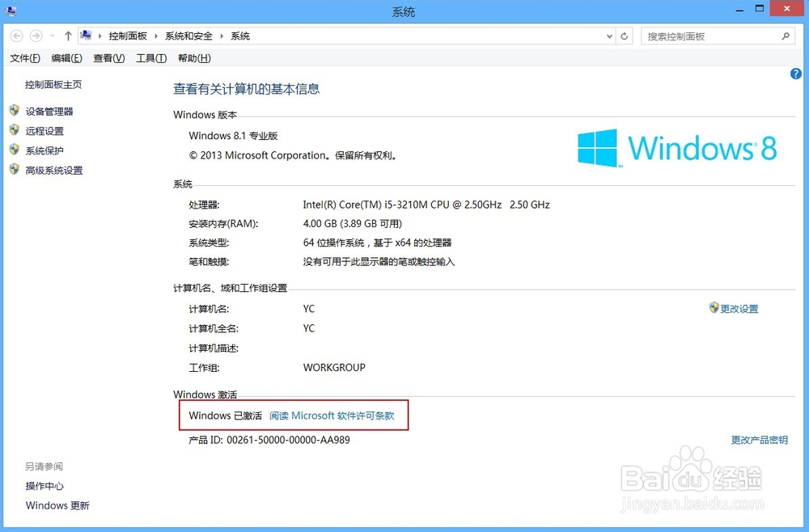
Task: Open the 工具(T) menu
Action: (x=151, y=58)
